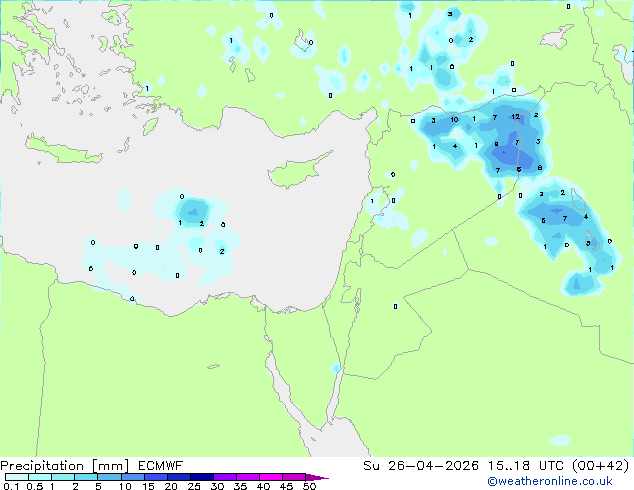The image size is (634, 490).
Task: Click the weatheronline.co.uk copyright link
Action: 550,481
